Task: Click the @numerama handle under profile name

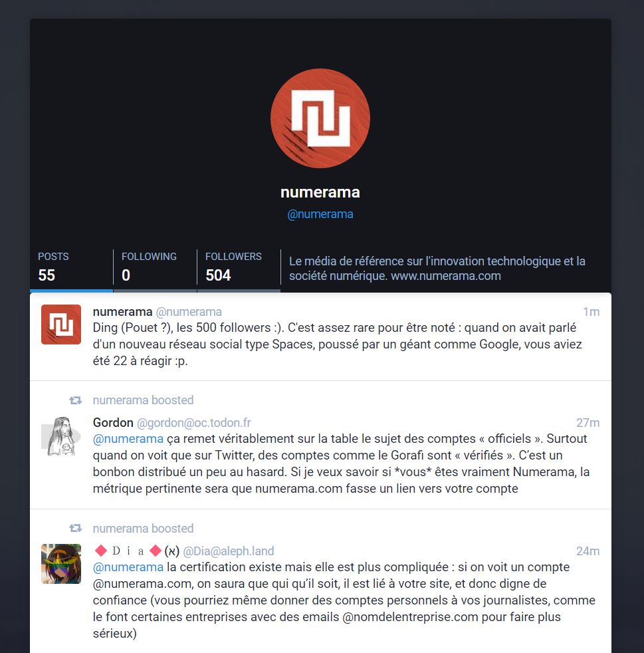Action: coord(320,214)
